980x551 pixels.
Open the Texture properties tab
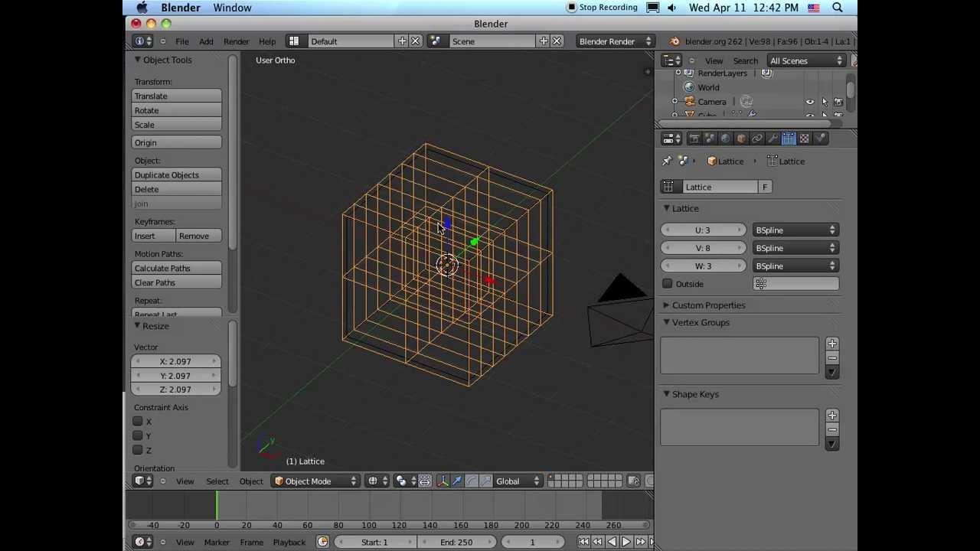pos(804,139)
